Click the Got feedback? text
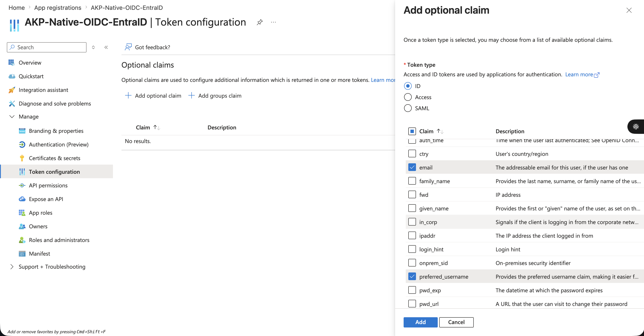This screenshot has height=336, width=644. [x=153, y=47]
